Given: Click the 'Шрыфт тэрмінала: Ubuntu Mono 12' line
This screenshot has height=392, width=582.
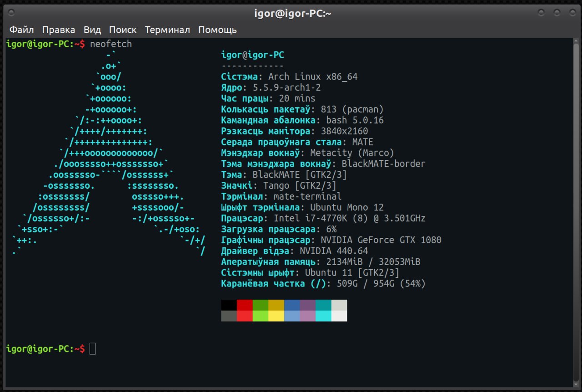Looking at the screenshot, I should 302,208.
